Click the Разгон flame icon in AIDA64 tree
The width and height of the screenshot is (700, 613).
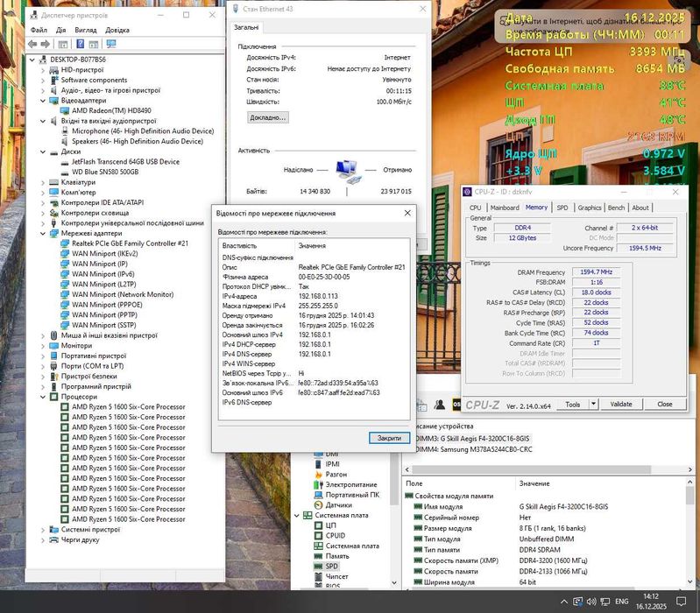coord(318,475)
